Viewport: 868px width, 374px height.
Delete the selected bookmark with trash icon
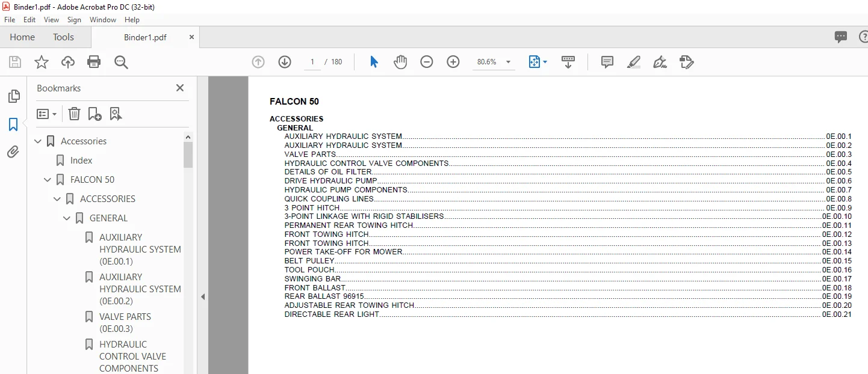[74, 114]
